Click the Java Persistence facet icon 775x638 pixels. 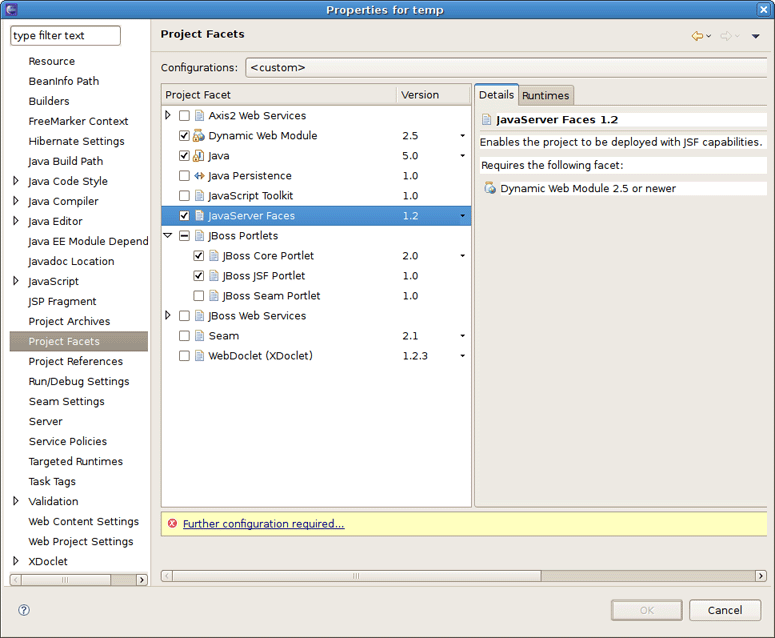[x=199, y=176]
